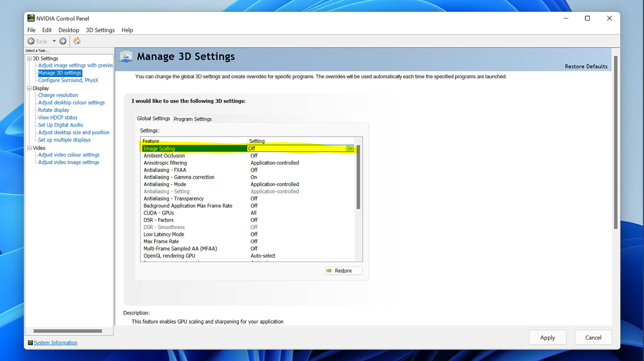Viewport: 644px width, 361px height.
Task: Select Configure Surround, PhysX
Action: pos(68,80)
